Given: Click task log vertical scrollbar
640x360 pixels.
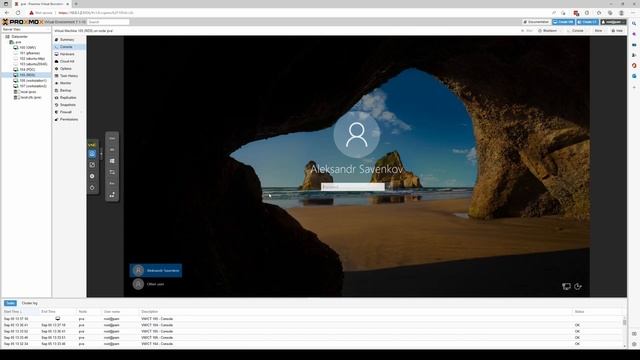Looking at the screenshot, I should (624, 322).
